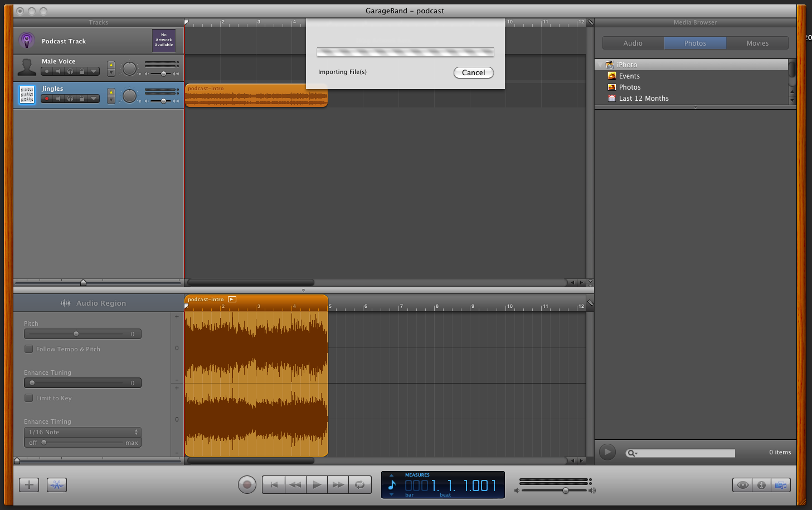Click ducking up arrow on Jingles
The image size is (812, 510).
[x=111, y=92]
